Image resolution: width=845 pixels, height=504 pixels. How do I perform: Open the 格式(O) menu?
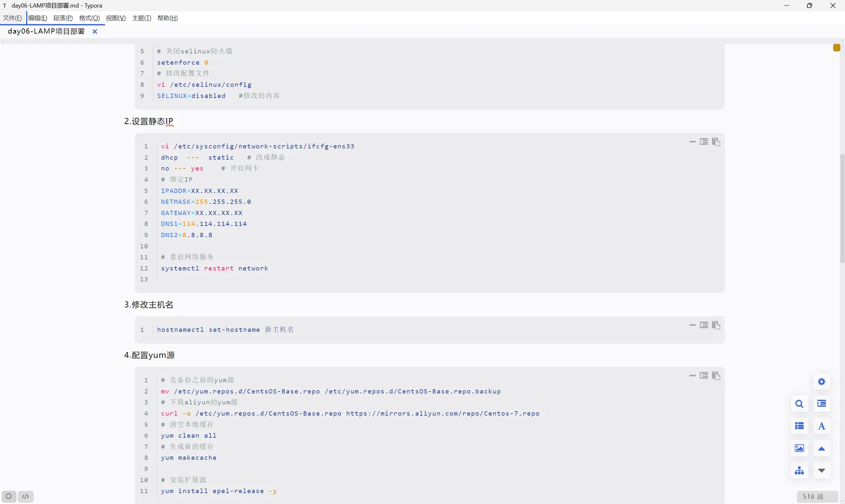pyautogui.click(x=89, y=18)
